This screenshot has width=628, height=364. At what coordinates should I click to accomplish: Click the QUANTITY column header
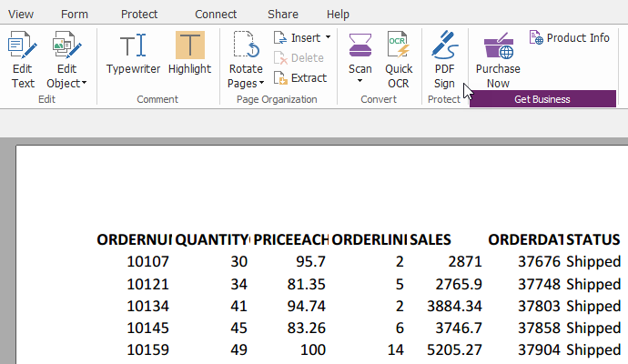coord(212,240)
